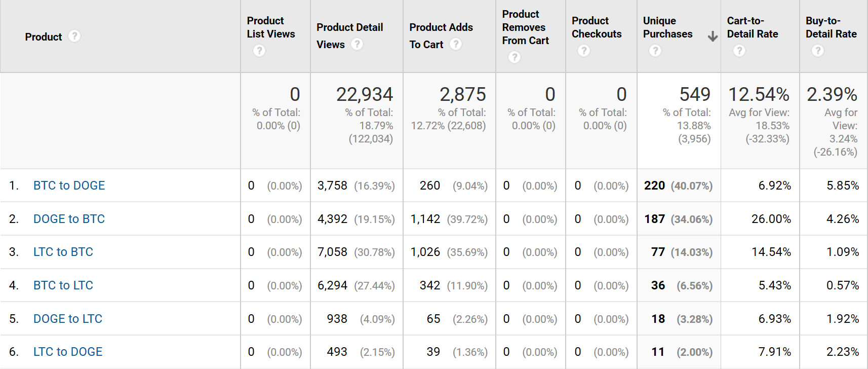This screenshot has height=369, width=868.
Task: Click the BTC to LTC product link
Action: click(x=63, y=285)
